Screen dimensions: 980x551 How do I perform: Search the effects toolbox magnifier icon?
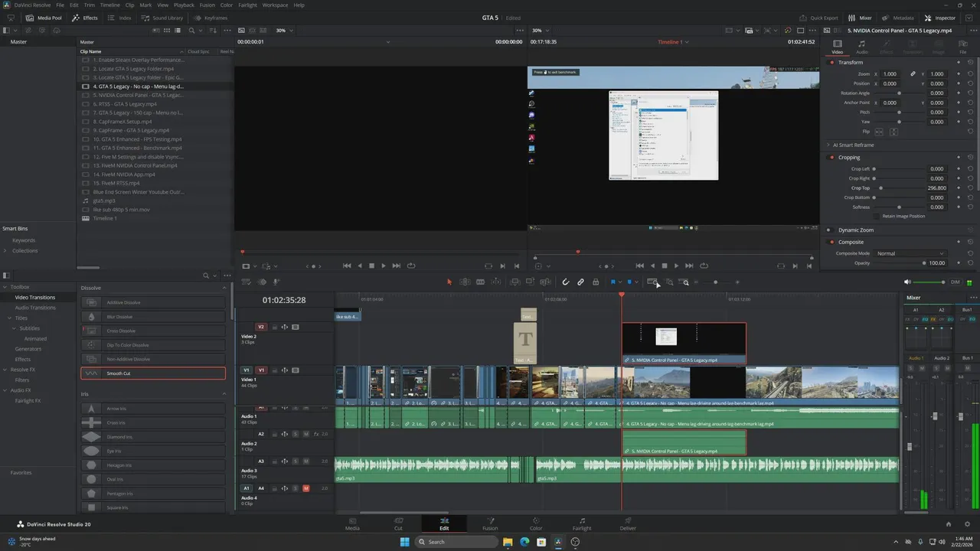(x=206, y=275)
